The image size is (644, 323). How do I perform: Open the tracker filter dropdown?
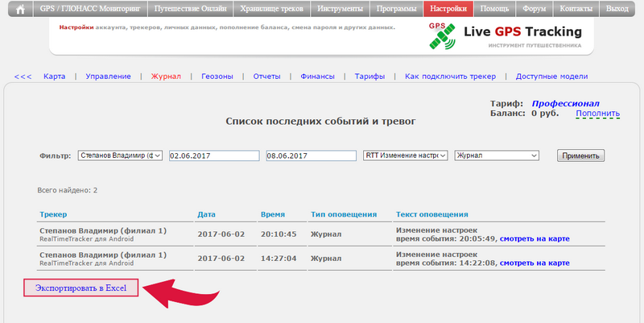[120, 155]
